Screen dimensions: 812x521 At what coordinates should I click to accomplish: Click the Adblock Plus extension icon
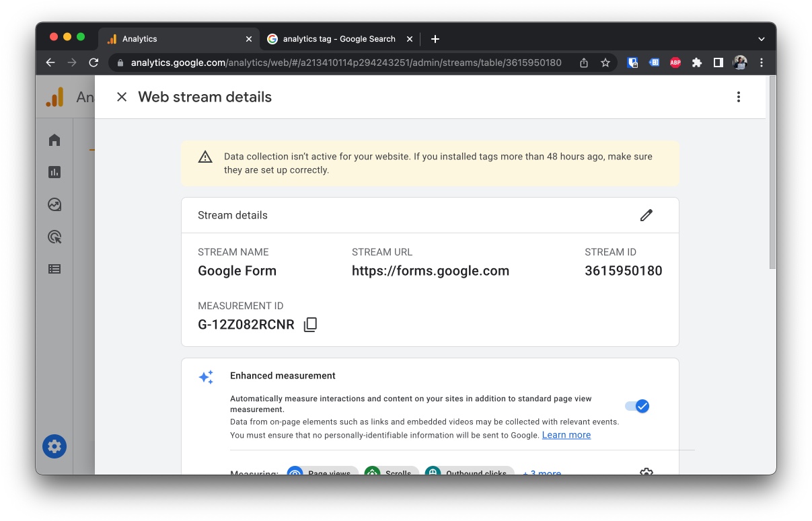(x=675, y=62)
